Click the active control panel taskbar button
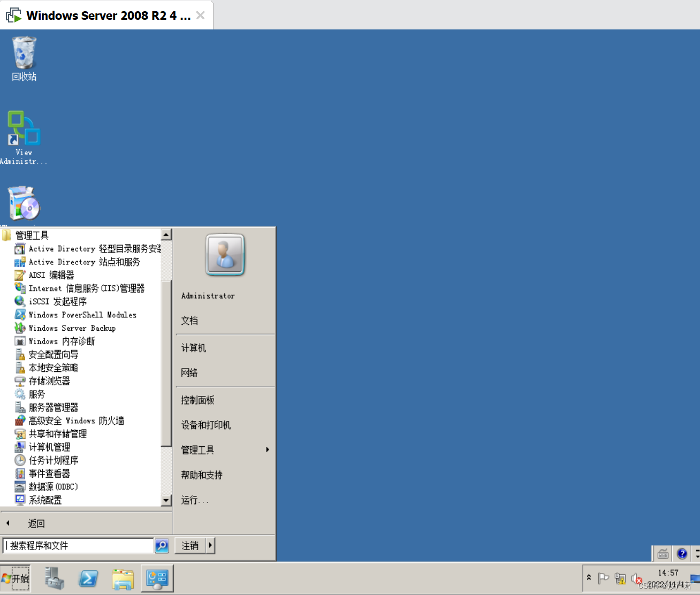700x595 pixels. [x=157, y=578]
